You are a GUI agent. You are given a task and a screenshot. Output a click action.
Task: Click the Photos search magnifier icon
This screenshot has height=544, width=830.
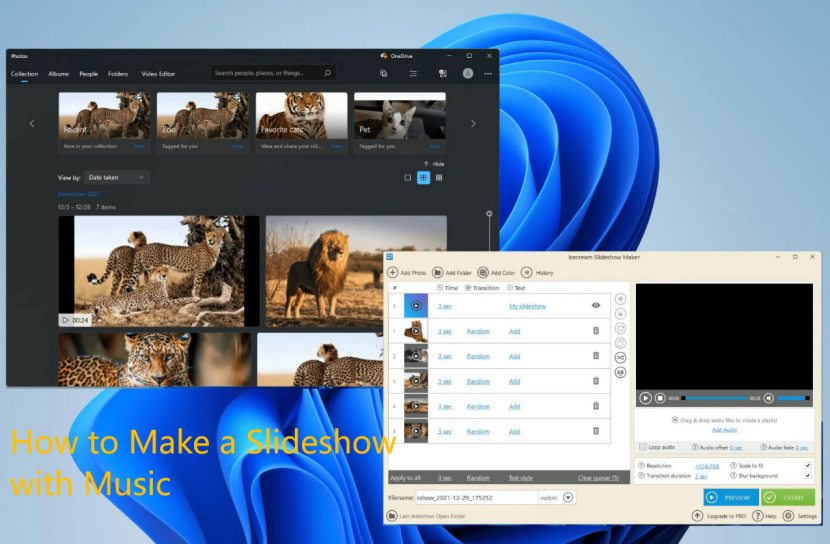(x=327, y=73)
